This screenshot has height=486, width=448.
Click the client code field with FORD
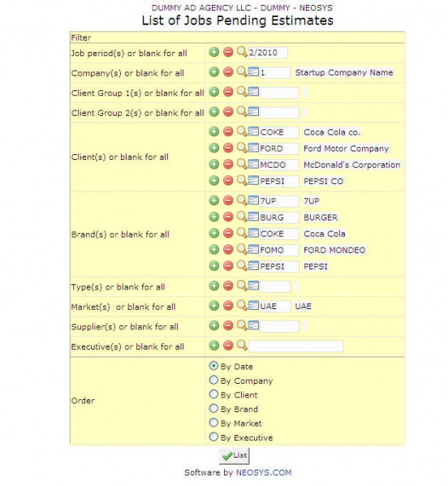point(279,148)
